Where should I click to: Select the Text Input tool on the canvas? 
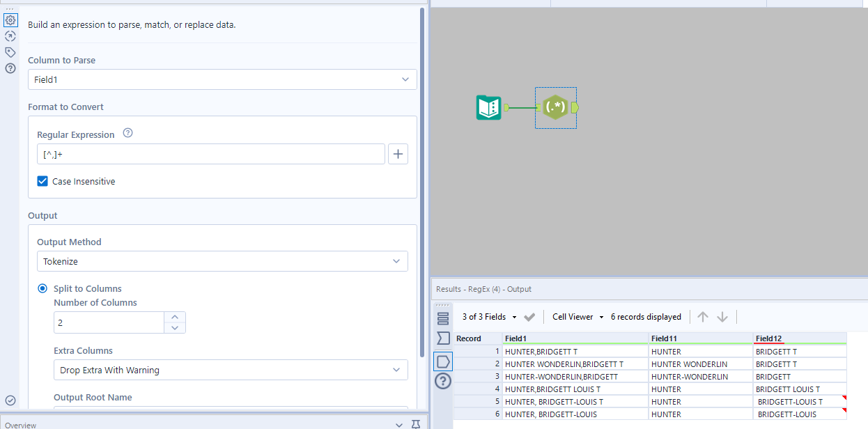[x=488, y=108]
